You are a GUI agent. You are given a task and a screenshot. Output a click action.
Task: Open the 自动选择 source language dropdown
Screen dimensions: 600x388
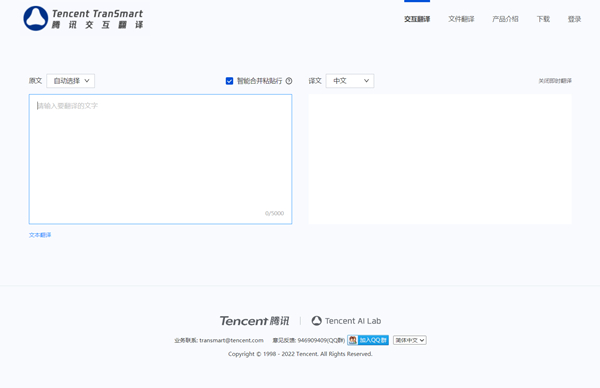[71, 81]
